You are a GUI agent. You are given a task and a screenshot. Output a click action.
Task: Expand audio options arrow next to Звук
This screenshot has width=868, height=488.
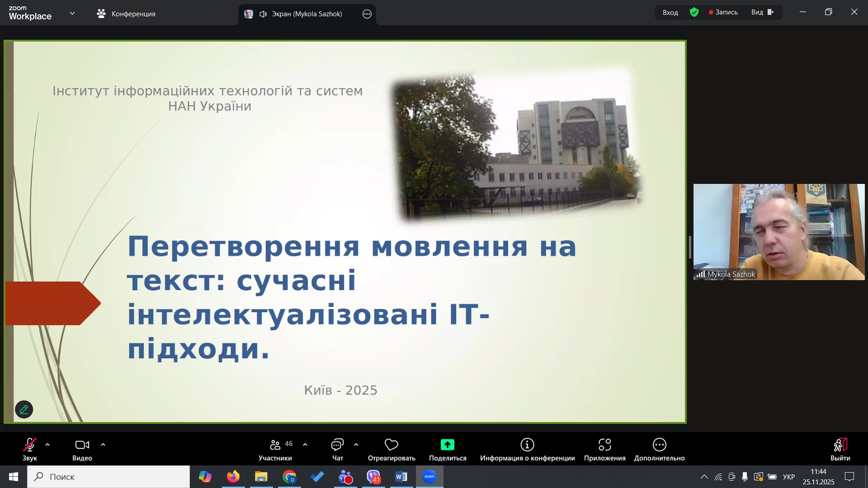click(47, 445)
